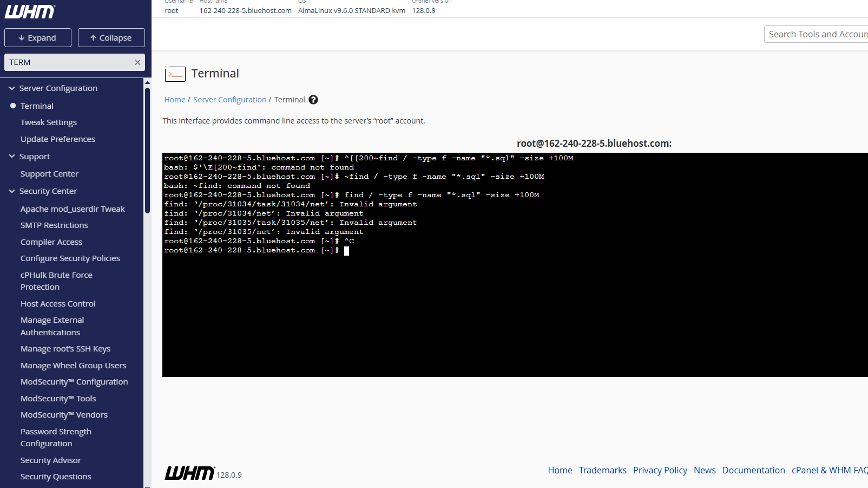This screenshot has width=868, height=488.
Task: Open cPHulk Brute Force Protection
Action: 56,281
